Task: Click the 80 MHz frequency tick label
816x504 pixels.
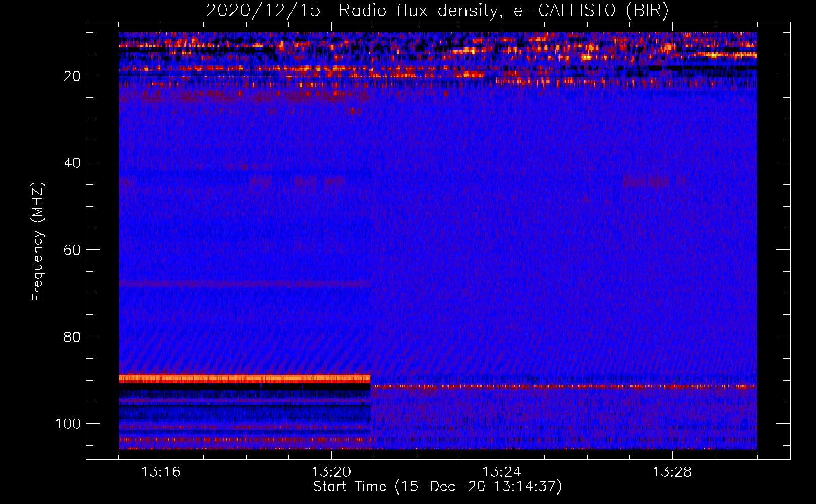Action: (x=73, y=337)
